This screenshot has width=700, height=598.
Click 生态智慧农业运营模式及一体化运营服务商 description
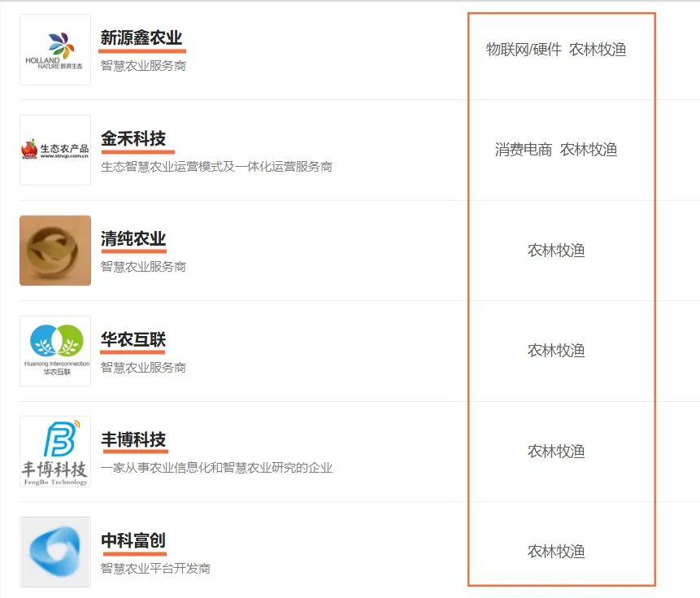coord(216,167)
